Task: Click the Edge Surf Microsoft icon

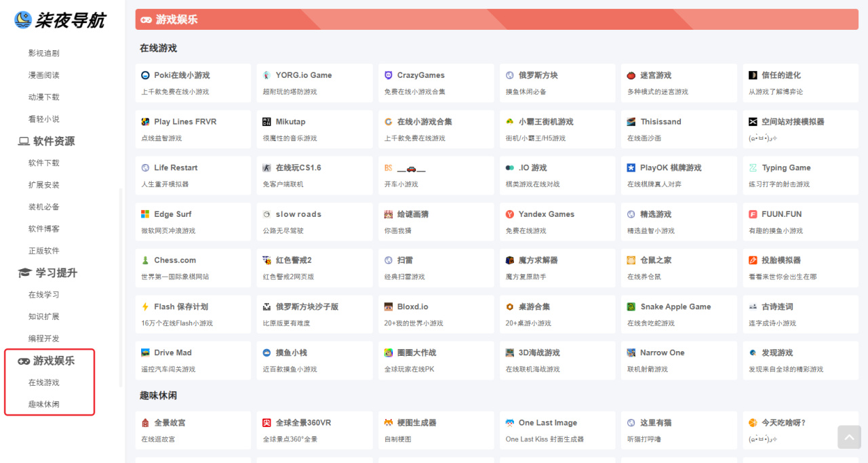Action: click(x=145, y=214)
